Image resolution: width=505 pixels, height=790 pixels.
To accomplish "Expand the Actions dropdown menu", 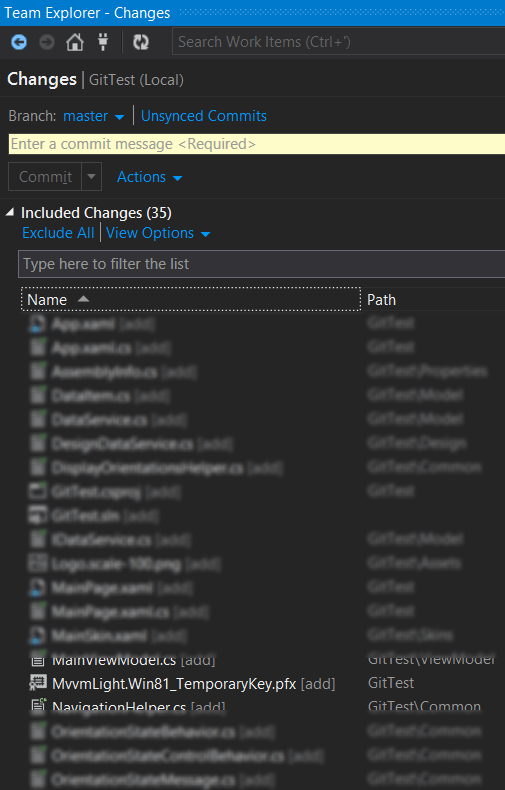I will click(149, 177).
